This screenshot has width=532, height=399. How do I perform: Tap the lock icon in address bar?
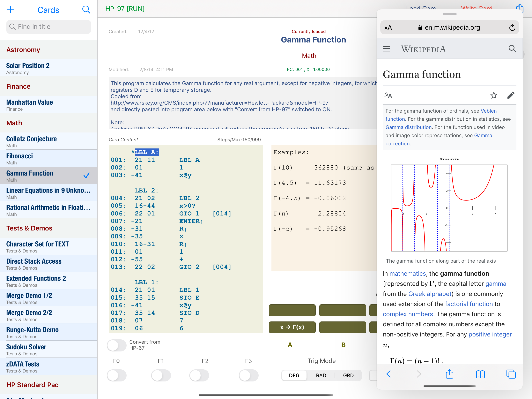pyautogui.click(x=420, y=27)
